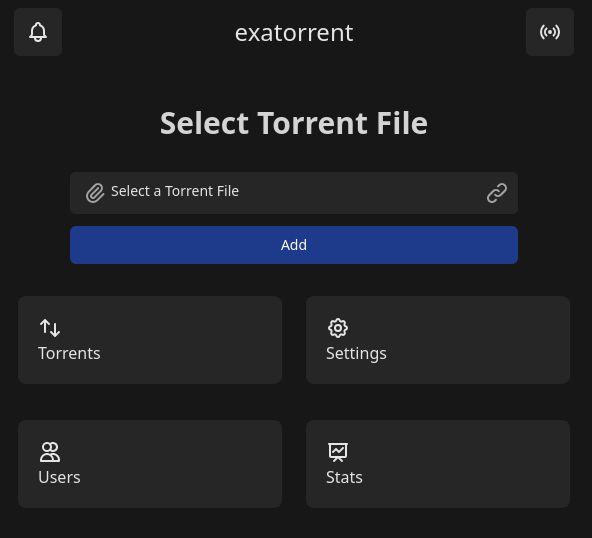View Stats via its label

pos(344,477)
